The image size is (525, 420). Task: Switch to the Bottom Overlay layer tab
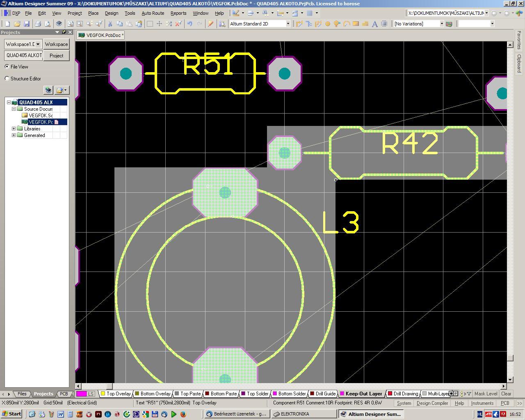[153, 394]
